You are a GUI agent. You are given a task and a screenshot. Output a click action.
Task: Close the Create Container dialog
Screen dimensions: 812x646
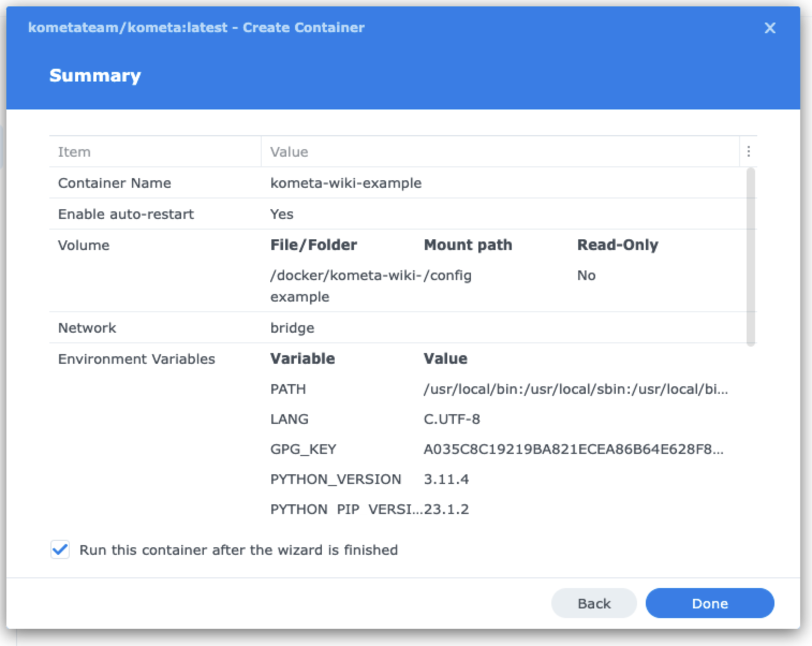[770, 28]
